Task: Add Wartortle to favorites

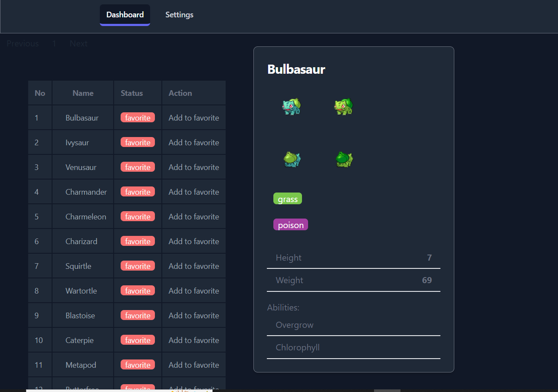Action: tap(194, 291)
